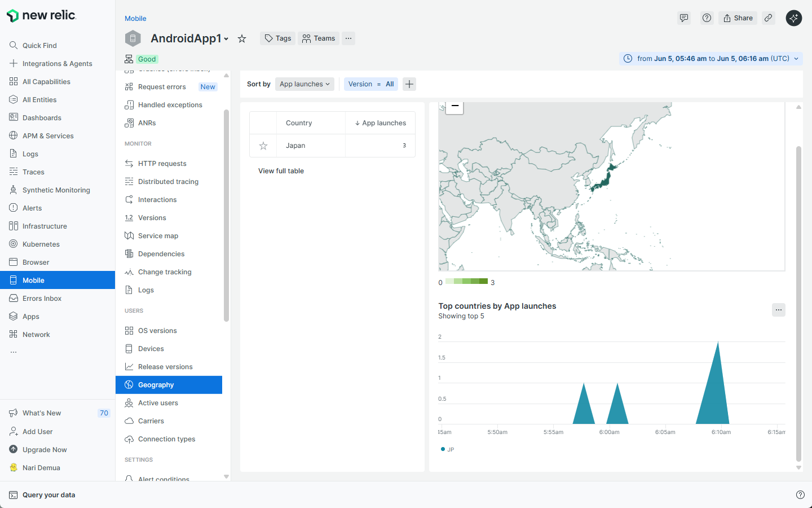Image resolution: width=812 pixels, height=508 pixels.
Task: Favorite the Japan row star
Action: [263, 146]
